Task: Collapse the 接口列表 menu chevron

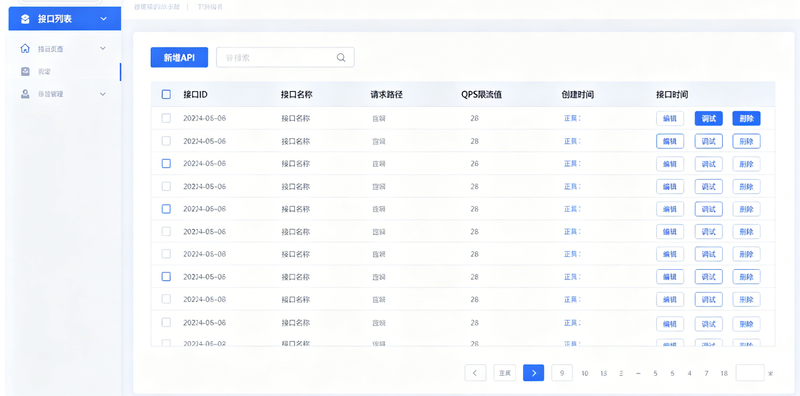Action: click(x=104, y=19)
